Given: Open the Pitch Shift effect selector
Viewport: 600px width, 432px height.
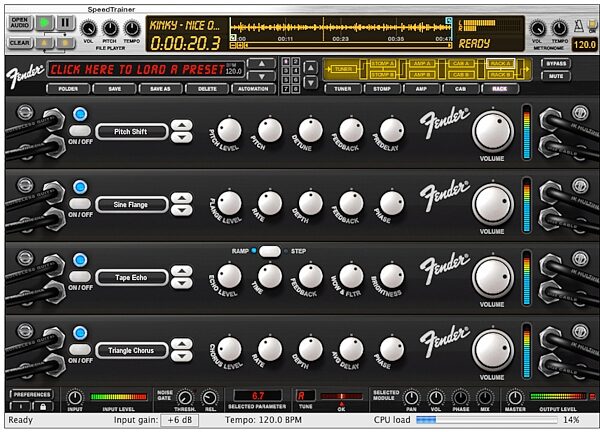Looking at the screenshot, I should pos(131,132).
